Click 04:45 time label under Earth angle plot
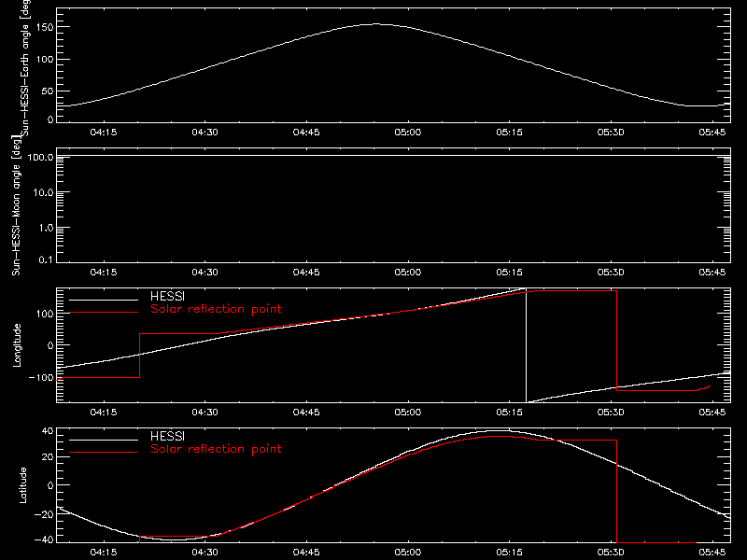This screenshot has height=560, width=747. click(x=306, y=133)
